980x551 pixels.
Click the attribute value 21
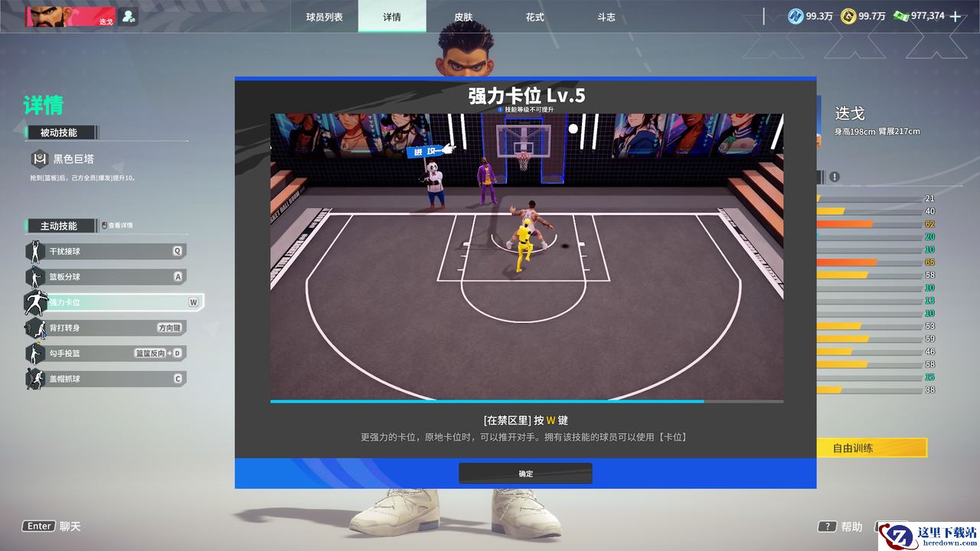(929, 199)
